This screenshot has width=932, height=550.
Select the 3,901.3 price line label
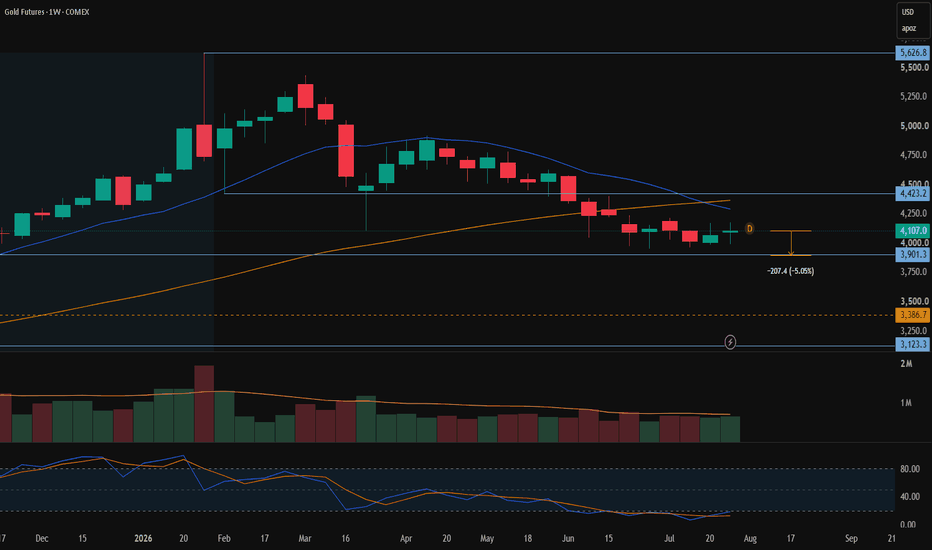(x=912, y=254)
